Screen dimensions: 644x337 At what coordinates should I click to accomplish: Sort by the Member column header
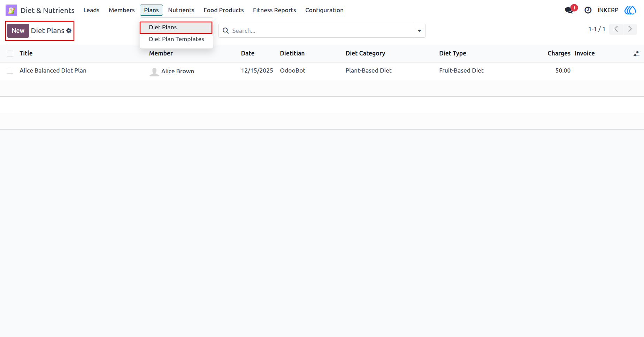161,53
